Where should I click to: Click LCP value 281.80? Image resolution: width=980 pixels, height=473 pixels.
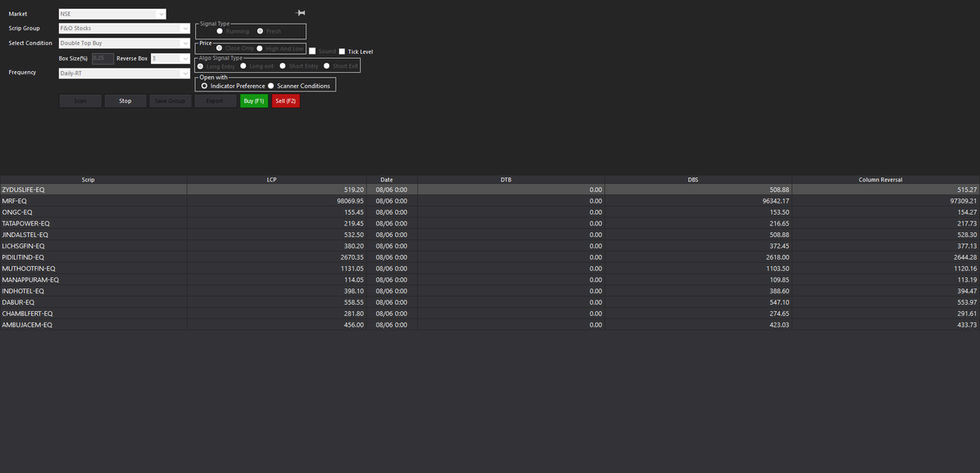354,314
